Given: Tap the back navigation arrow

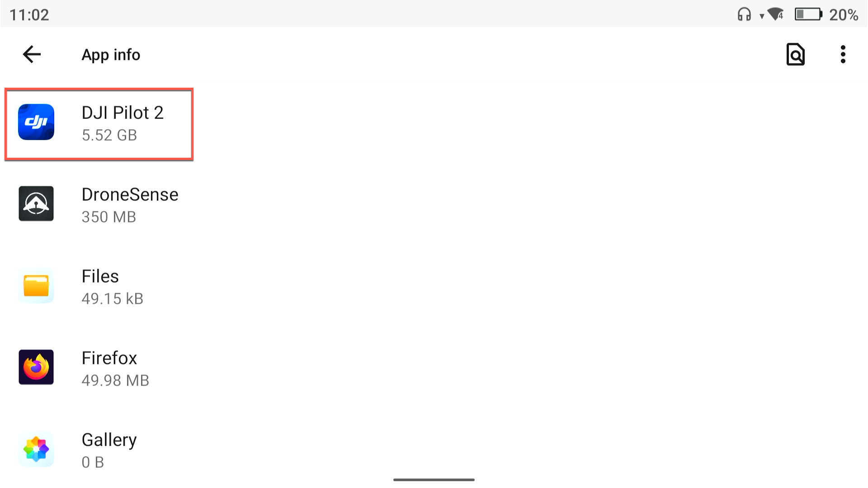Looking at the screenshot, I should point(31,54).
